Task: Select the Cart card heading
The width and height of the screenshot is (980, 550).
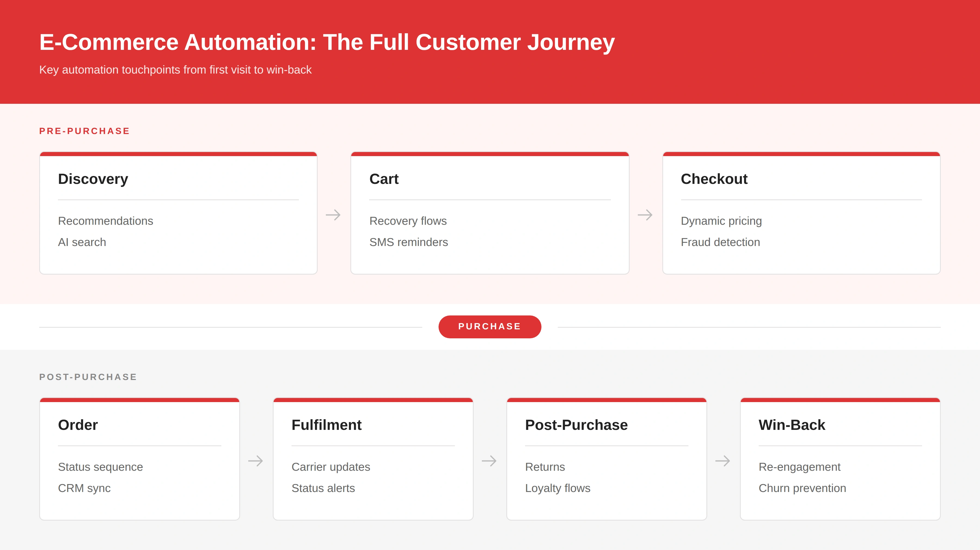Action: (x=384, y=179)
